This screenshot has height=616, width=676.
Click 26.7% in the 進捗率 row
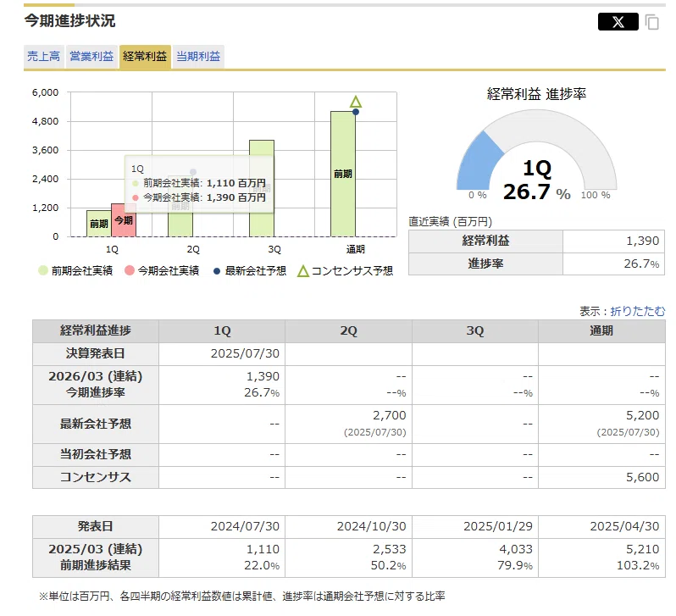click(641, 264)
